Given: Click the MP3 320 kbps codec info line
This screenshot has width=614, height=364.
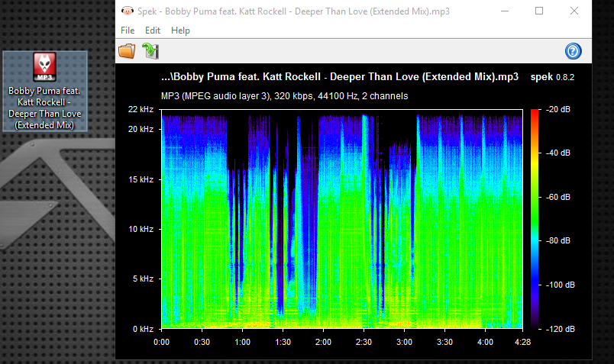Looking at the screenshot, I should pos(285,96).
